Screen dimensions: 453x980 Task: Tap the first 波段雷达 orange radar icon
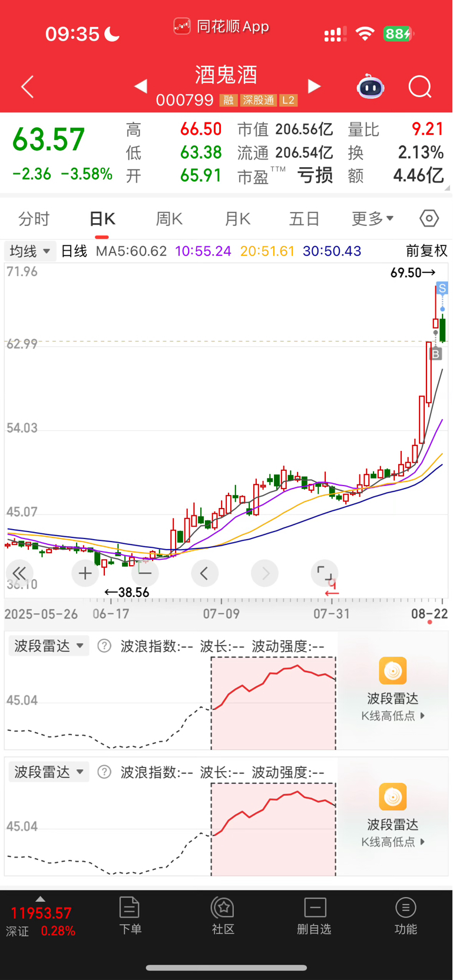393,670
